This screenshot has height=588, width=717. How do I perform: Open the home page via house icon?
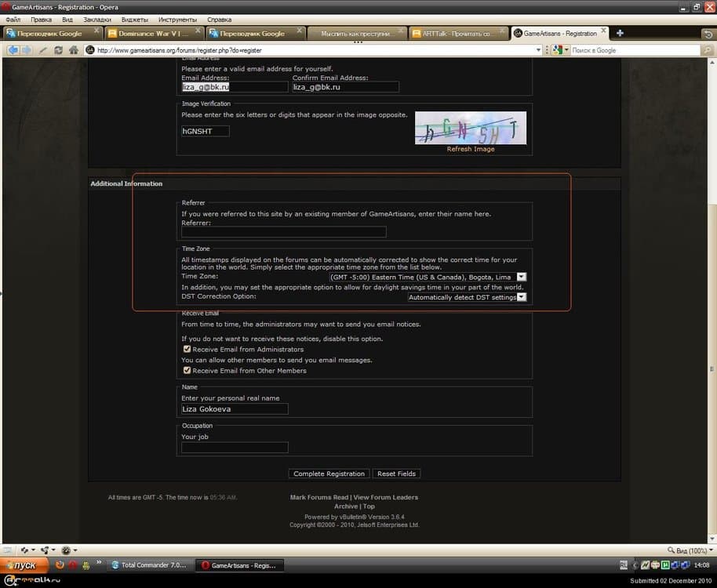73,50
